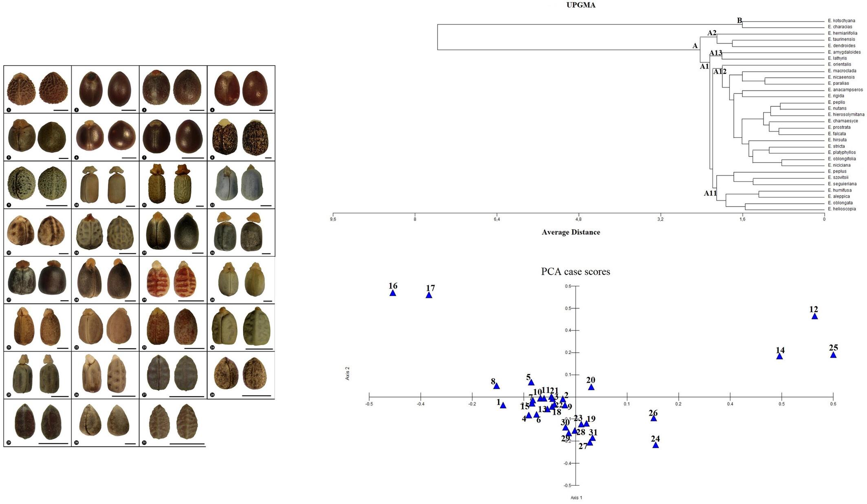Image resolution: width=867 pixels, height=504 pixels.
Task: Click the E. chamaesyce label
Action: 843,121
